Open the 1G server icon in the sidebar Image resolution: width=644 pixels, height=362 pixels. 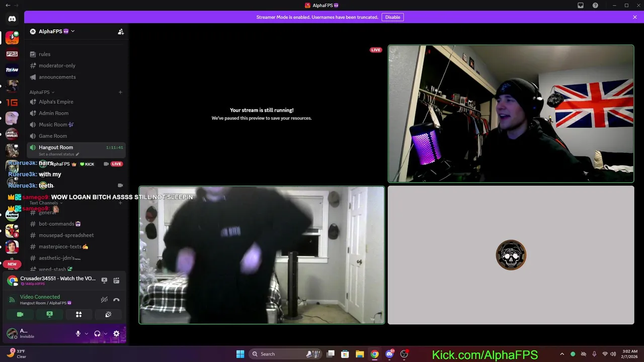coord(12,102)
